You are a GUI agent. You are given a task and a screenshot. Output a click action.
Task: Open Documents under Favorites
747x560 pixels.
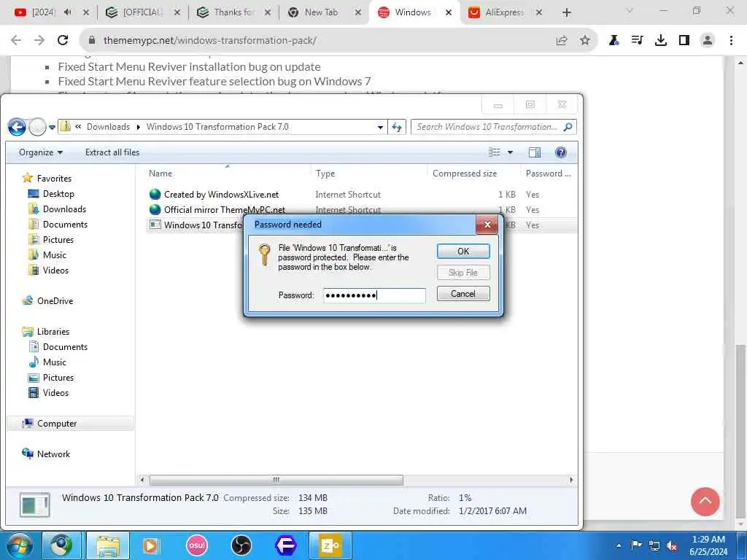[x=65, y=225]
